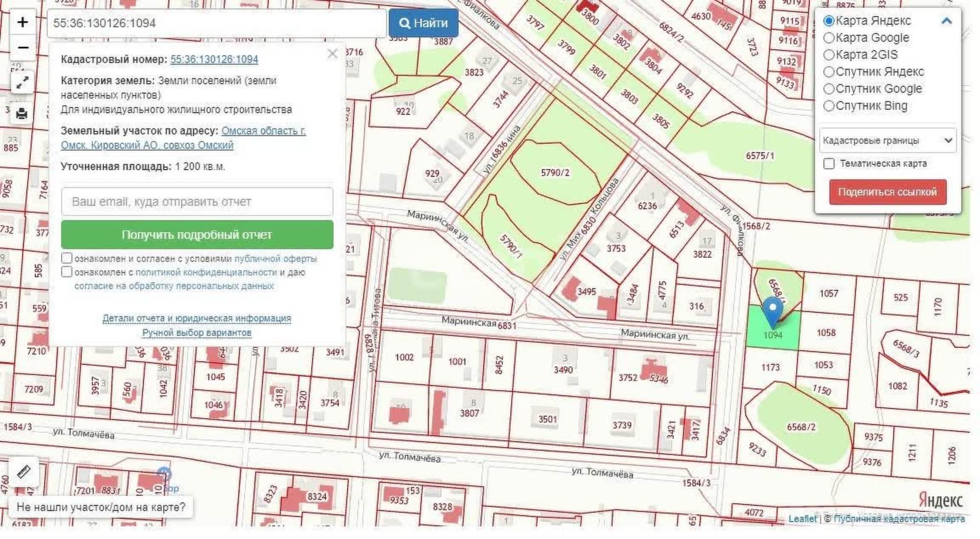Click the email input field

point(197,202)
